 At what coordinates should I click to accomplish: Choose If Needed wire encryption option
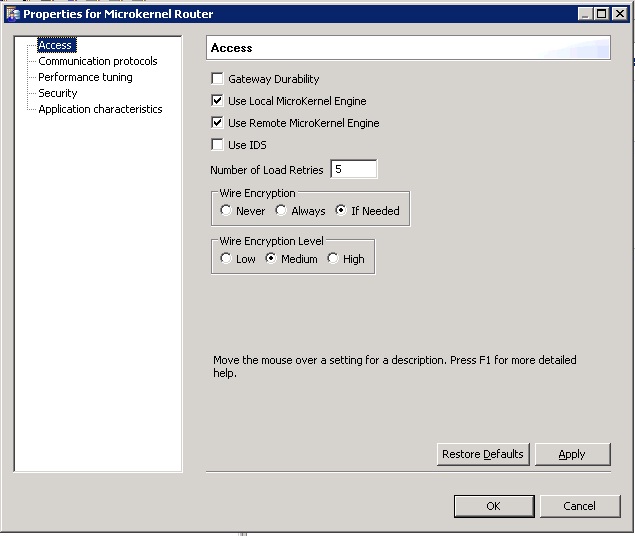341,210
